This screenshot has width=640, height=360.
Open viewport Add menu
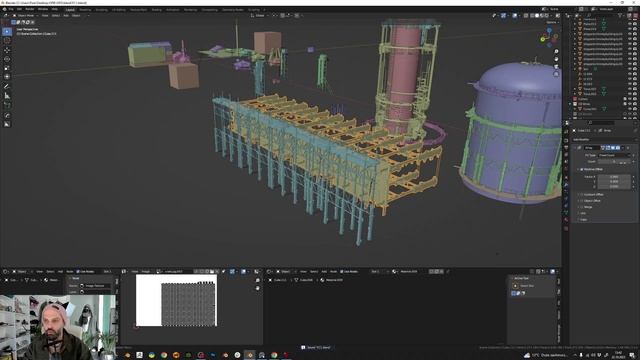[66, 16]
